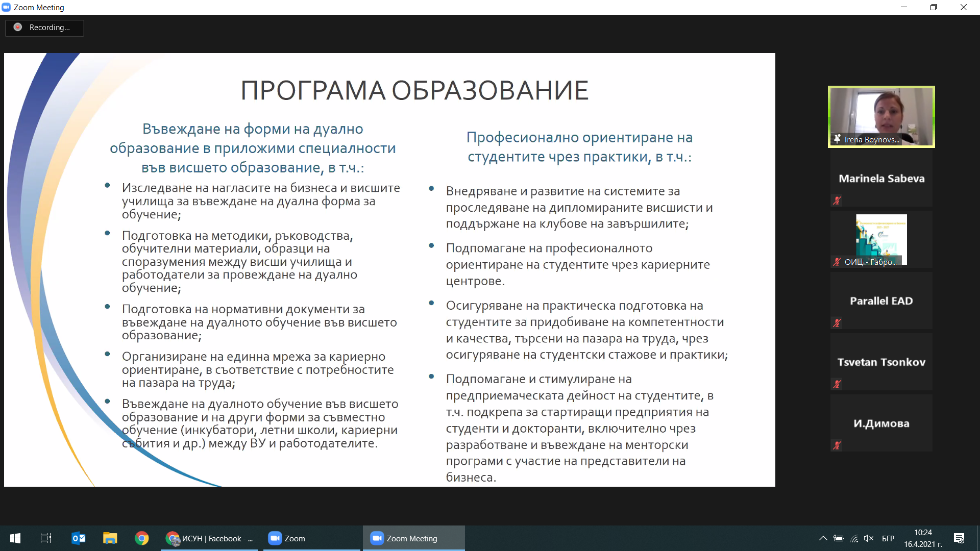Click muted microphone icon under Parallel EAD
The width and height of the screenshot is (980, 551).
pos(837,323)
